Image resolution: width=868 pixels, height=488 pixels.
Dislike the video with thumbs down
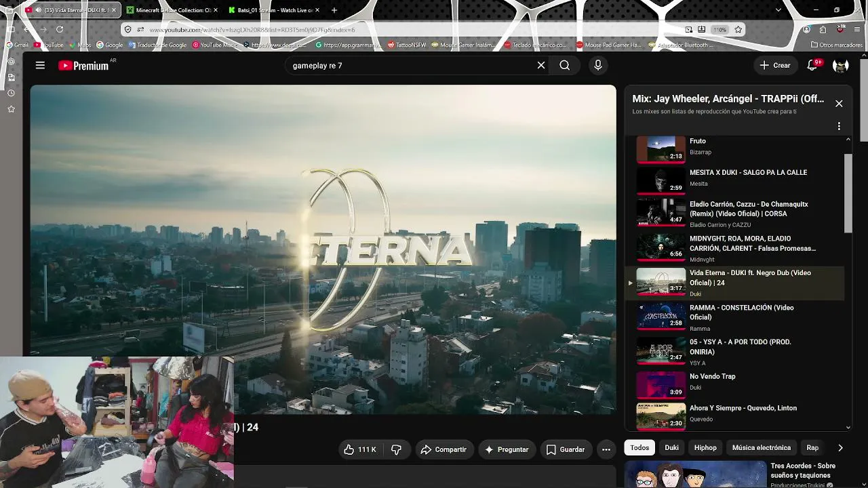[396, 449]
